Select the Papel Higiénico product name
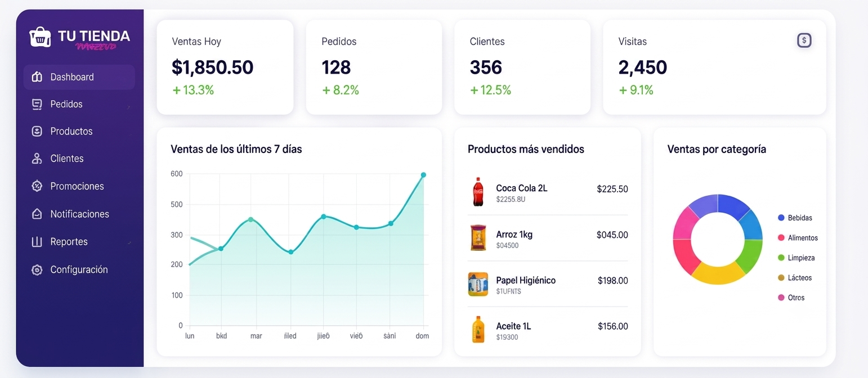868x378 pixels. point(526,280)
